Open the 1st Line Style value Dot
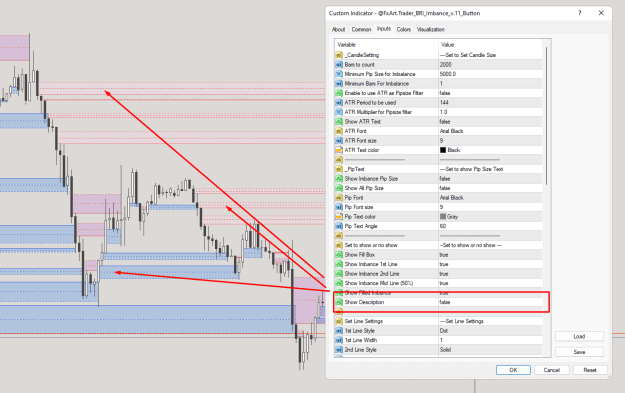This screenshot has height=393, width=625. pyautogui.click(x=444, y=331)
